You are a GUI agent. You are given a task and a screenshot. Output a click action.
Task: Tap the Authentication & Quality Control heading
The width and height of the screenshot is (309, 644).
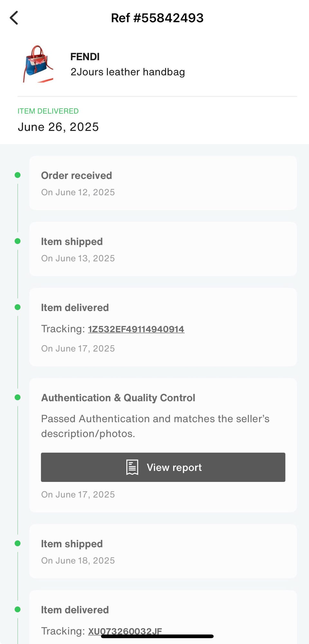tap(118, 398)
